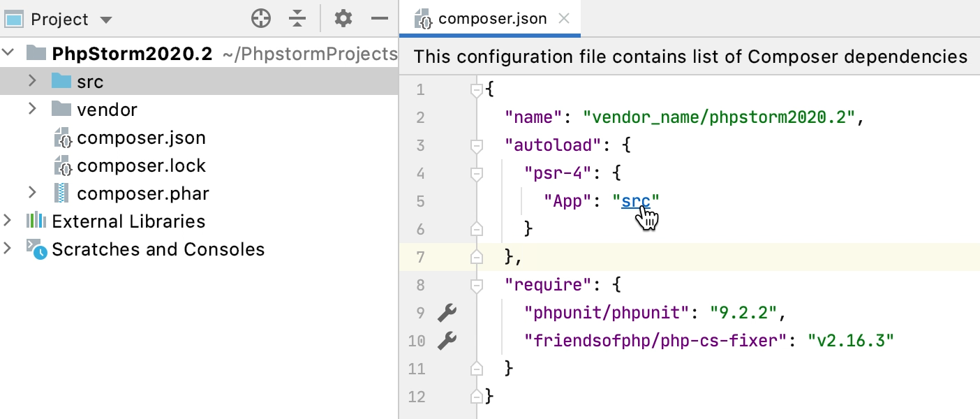Open the Project view switcher dropdown
Viewport: 980px width, 419px height.
coord(105,19)
